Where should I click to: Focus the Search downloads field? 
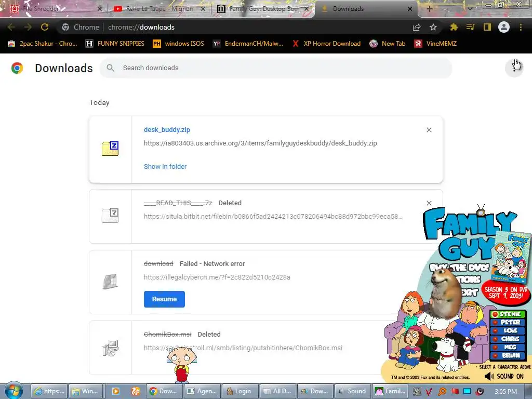(x=276, y=68)
